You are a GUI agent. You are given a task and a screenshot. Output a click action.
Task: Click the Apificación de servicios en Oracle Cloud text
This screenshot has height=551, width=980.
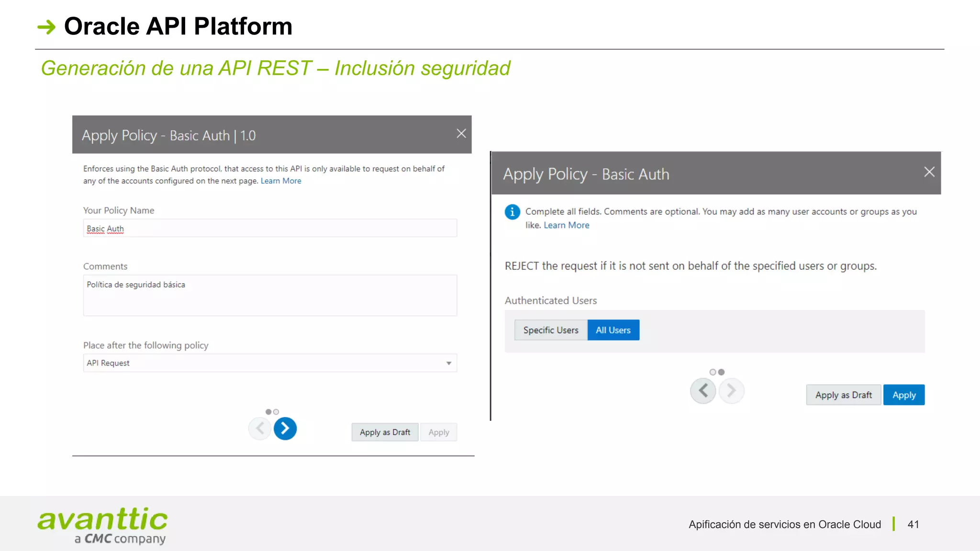point(785,524)
